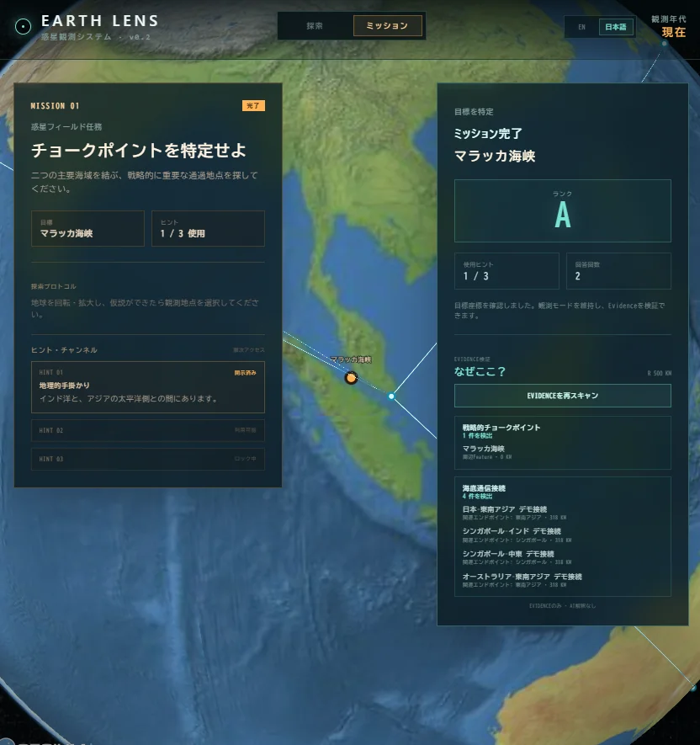Click the マラッカ海峡 map label
Image resolution: width=700 pixels, height=745 pixels.
click(351, 359)
